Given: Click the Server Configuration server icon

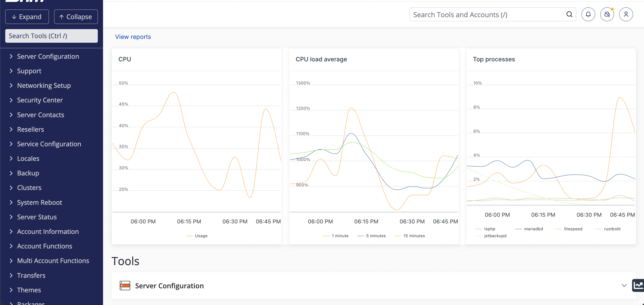Looking at the screenshot, I should click(x=125, y=285).
